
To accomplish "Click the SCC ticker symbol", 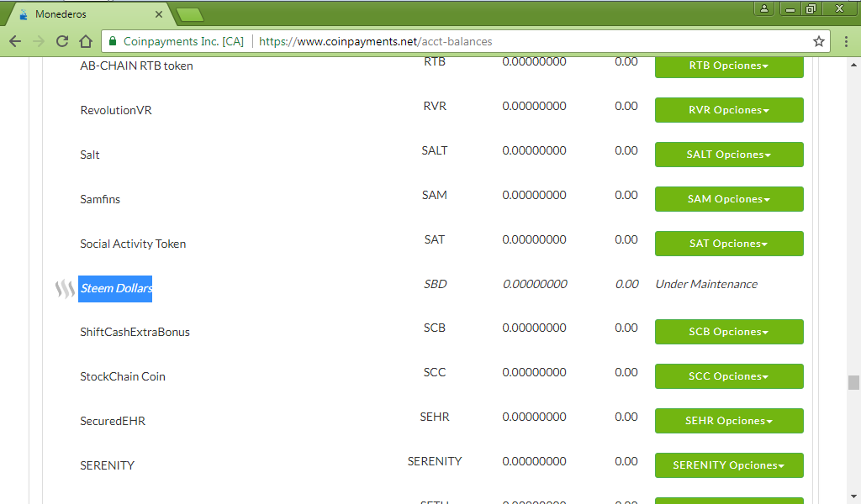I will (x=435, y=372).
